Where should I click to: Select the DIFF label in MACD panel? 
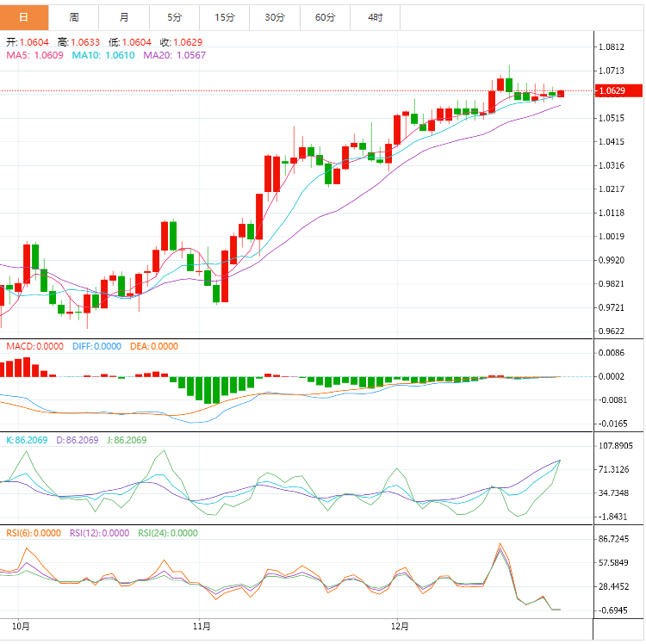[x=96, y=346]
